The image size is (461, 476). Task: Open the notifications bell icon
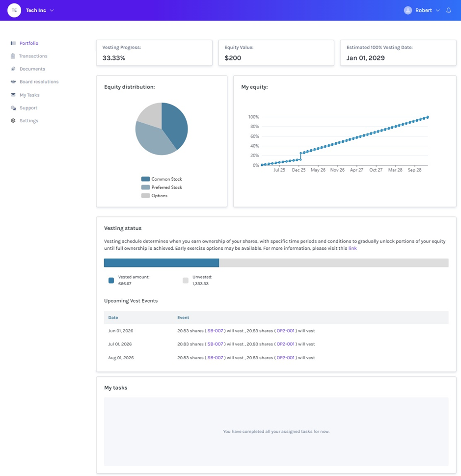click(449, 10)
